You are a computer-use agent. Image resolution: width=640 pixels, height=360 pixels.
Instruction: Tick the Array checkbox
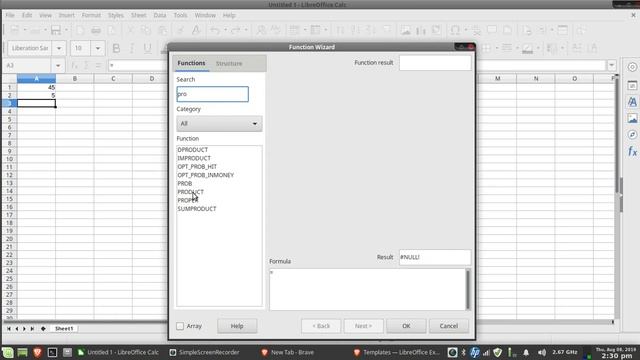click(180, 326)
